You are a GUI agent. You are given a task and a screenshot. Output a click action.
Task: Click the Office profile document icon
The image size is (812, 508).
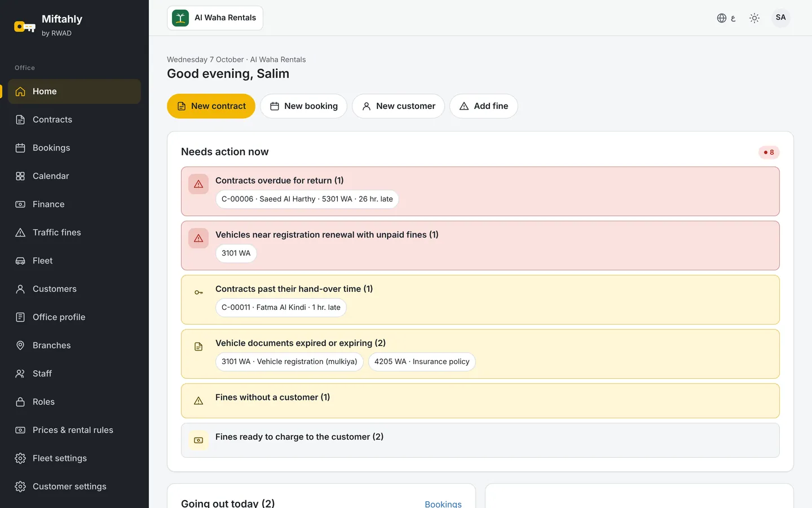click(x=20, y=317)
